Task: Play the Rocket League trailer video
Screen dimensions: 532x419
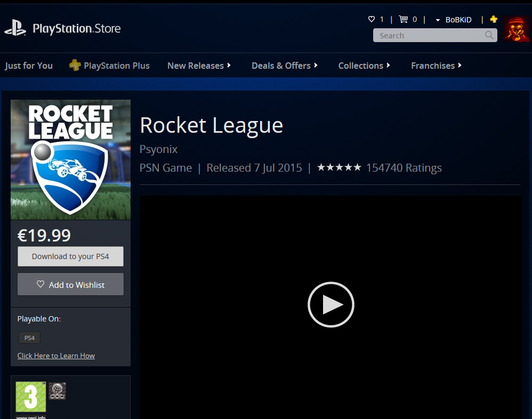Action: 331,305
